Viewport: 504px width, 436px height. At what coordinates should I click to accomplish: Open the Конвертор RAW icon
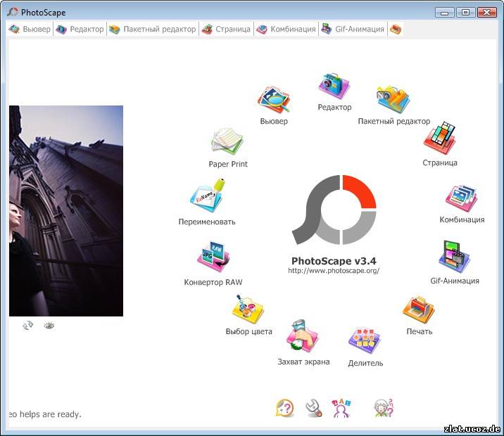coord(213,257)
